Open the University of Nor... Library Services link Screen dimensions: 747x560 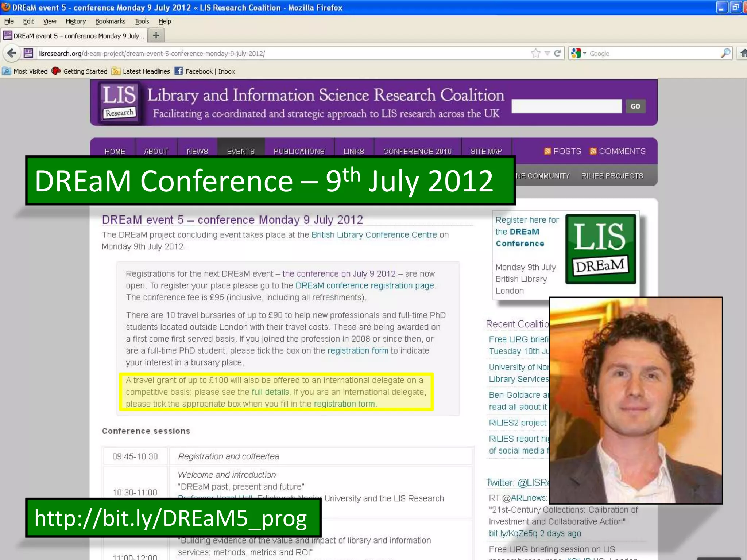(x=519, y=373)
